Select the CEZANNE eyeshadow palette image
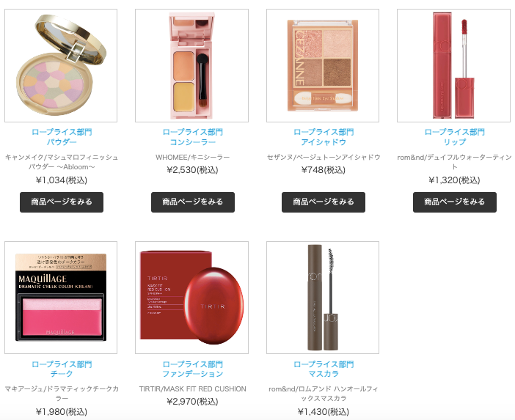 323,66
